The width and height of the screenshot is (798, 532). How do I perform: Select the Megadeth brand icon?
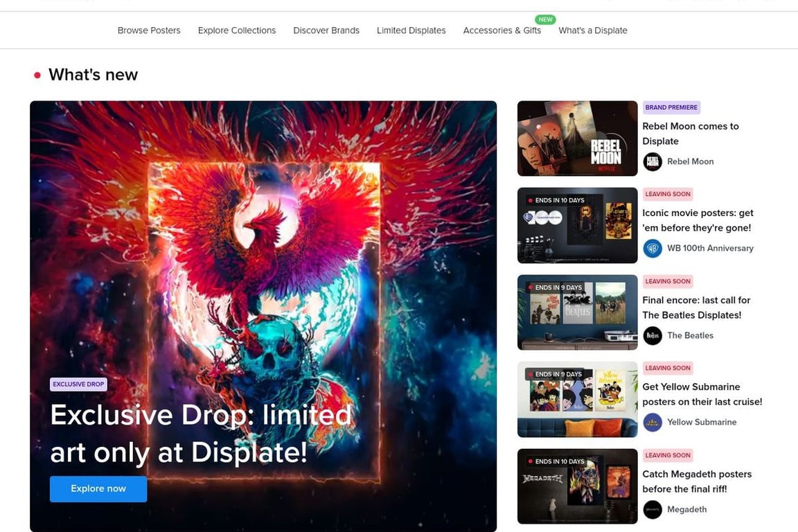click(652, 509)
